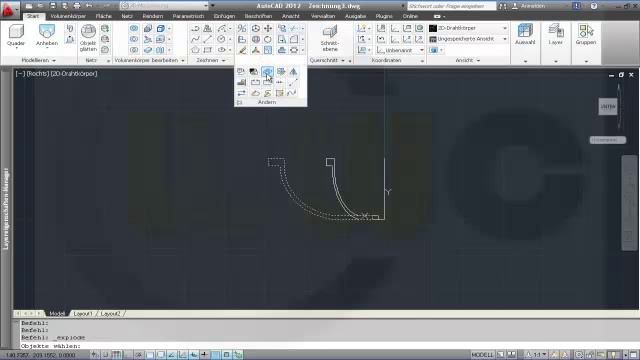This screenshot has height=360, width=640.
Task: Click the help search input field
Action: click(451, 6)
